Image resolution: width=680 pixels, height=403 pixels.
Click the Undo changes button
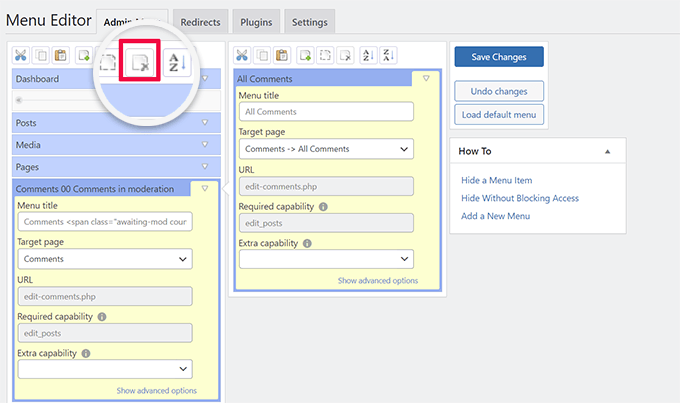(499, 91)
